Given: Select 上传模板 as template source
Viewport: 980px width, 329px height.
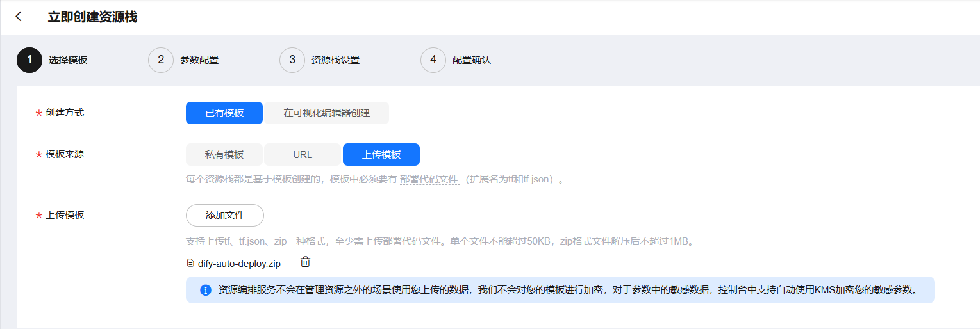Looking at the screenshot, I should [381, 155].
